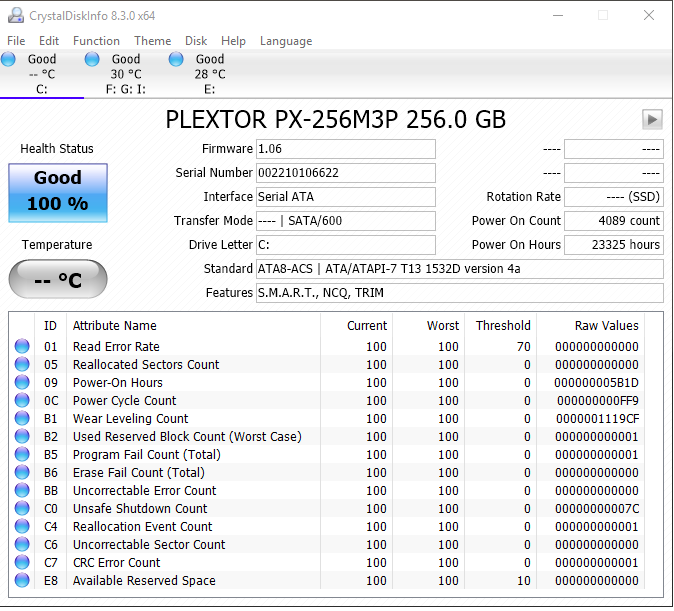Close the CrystalDiskInfo window
Viewport: 674px width, 611px height.
pos(649,15)
